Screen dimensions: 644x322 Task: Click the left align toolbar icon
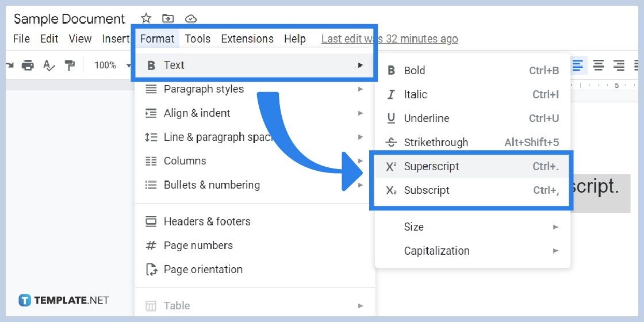(x=578, y=65)
